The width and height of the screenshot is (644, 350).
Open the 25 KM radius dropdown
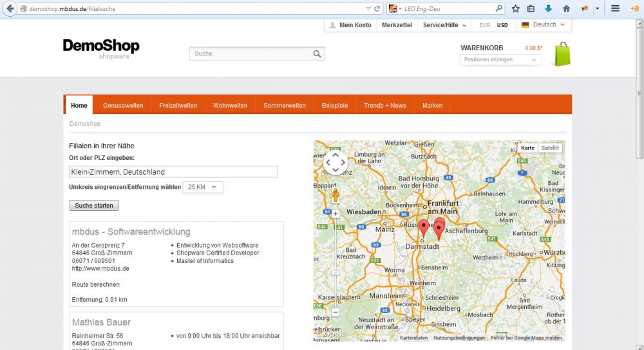203,187
